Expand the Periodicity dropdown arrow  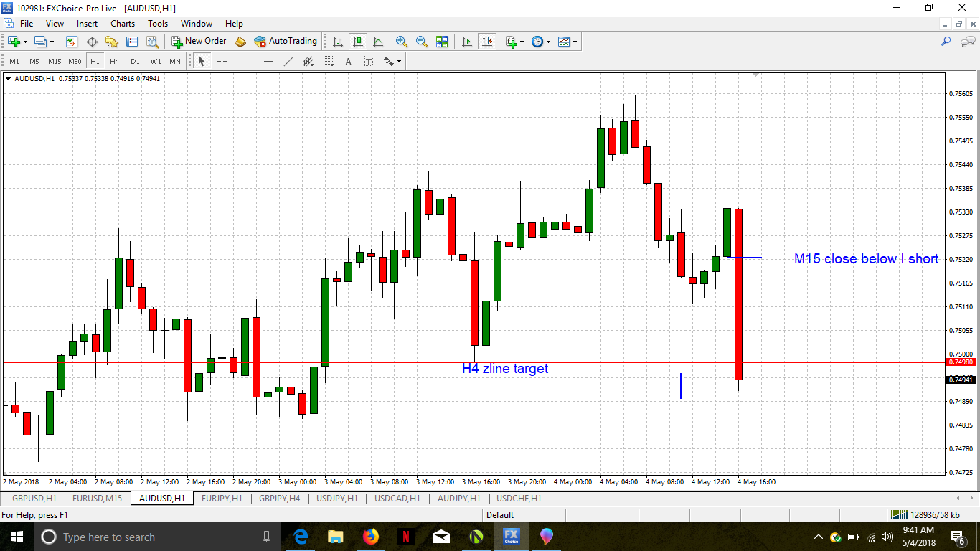pos(549,42)
